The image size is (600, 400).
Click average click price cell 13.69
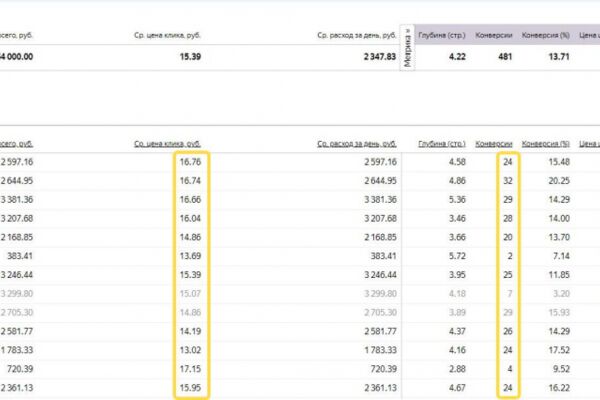tap(190, 256)
